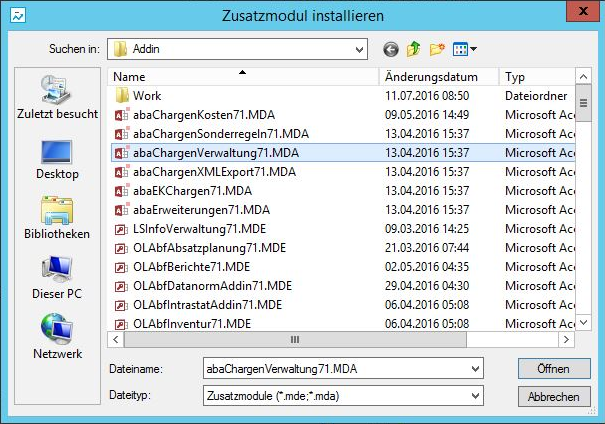The image size is (605, 424).
Task: Click the Abbrechen button
Action: [x=553, y=396]
